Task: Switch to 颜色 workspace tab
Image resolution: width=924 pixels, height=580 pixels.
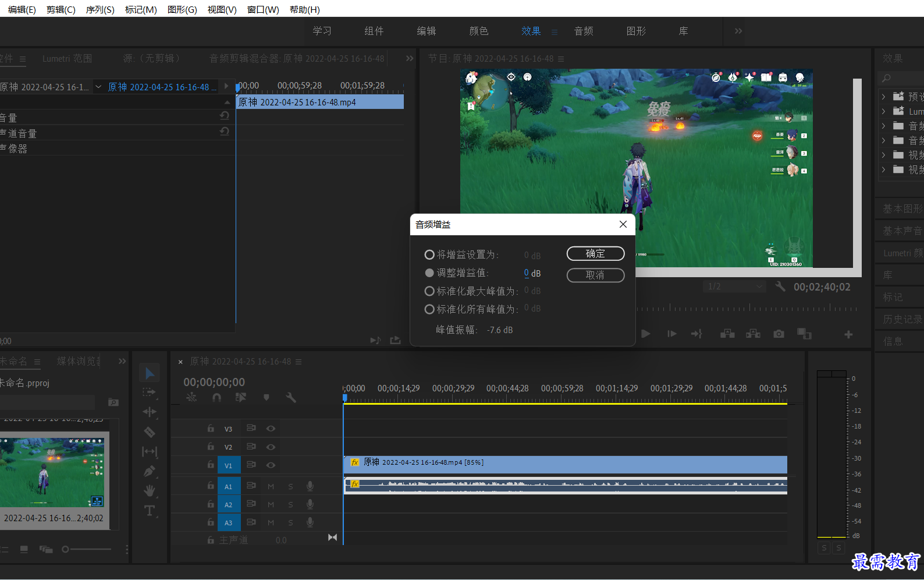Action: (x=479, y=31)
